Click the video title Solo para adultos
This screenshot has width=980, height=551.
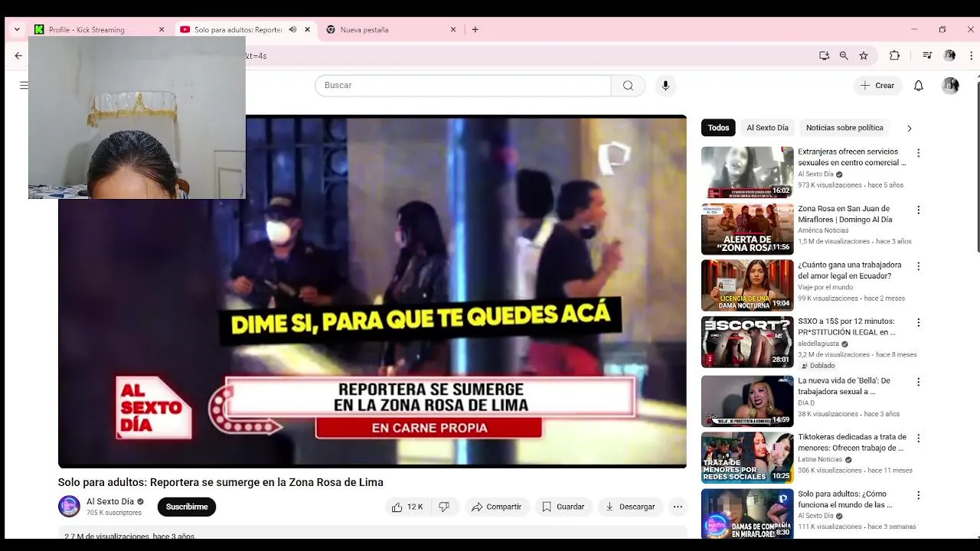coord(220,482)
